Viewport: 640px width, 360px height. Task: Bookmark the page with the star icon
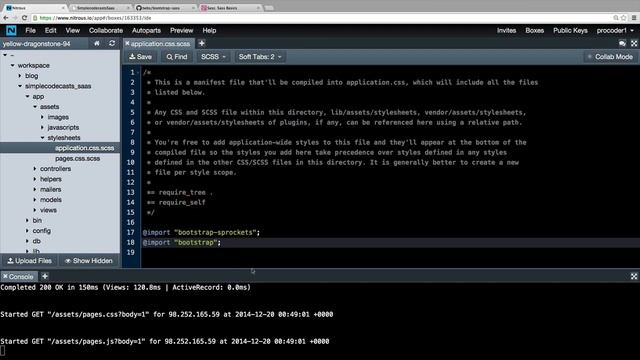click(624, 18)
